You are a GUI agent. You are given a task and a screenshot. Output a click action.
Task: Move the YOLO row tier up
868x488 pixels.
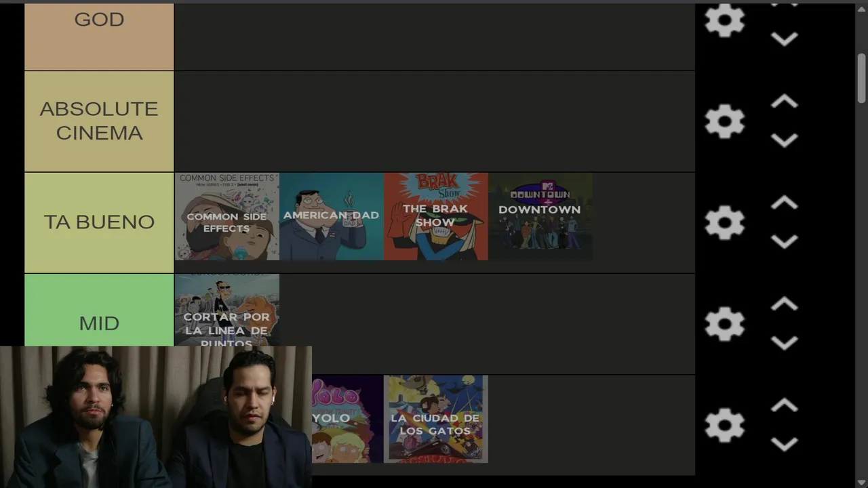(785, 405)
